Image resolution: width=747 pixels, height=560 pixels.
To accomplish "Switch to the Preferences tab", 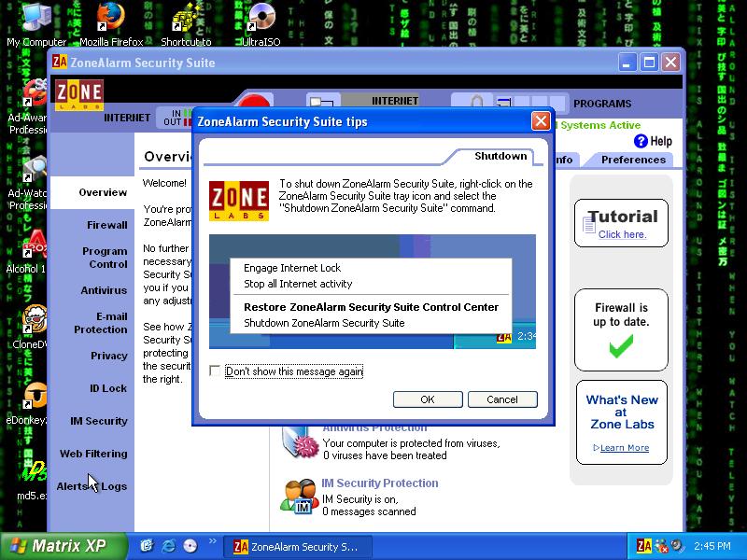I will 633,160.
